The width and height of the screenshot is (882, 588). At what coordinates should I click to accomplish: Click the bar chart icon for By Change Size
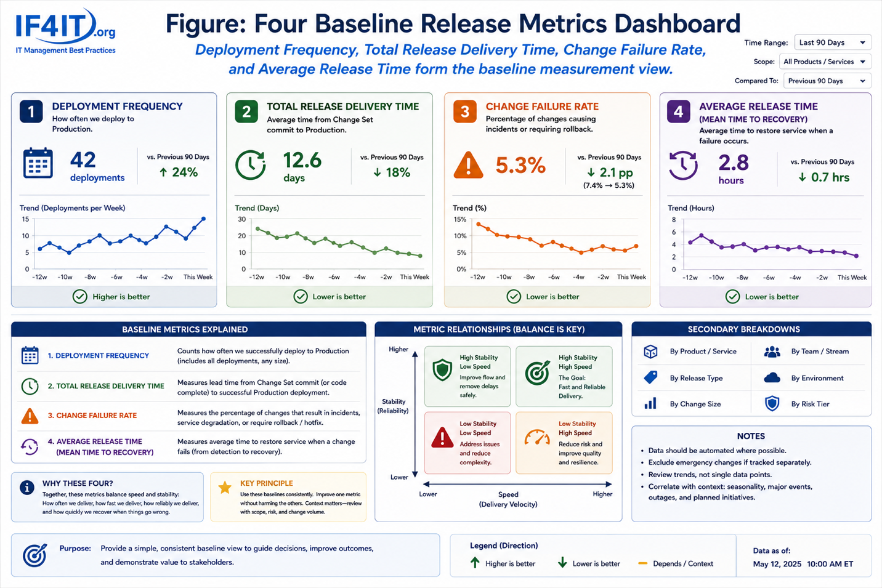650,404
